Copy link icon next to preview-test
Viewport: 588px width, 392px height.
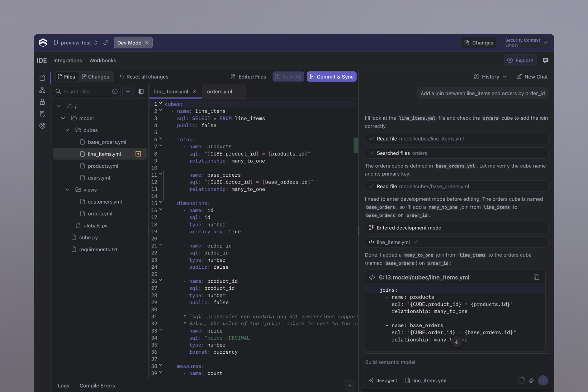tap(106, 43)
